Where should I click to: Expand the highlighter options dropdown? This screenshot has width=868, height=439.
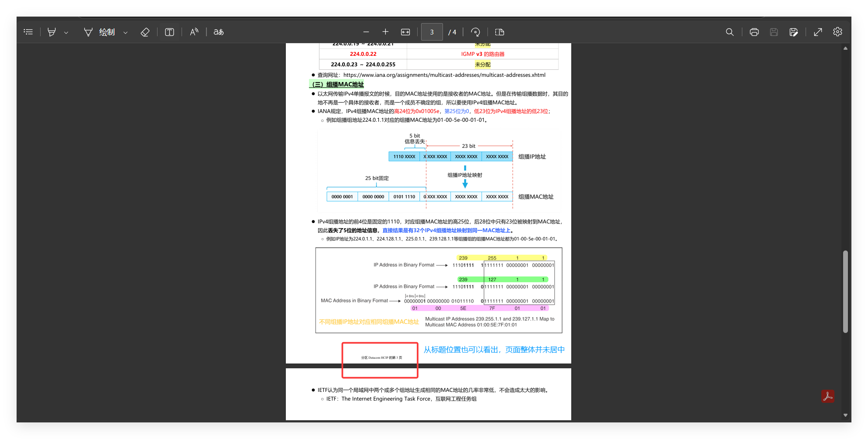pos(66,32)
